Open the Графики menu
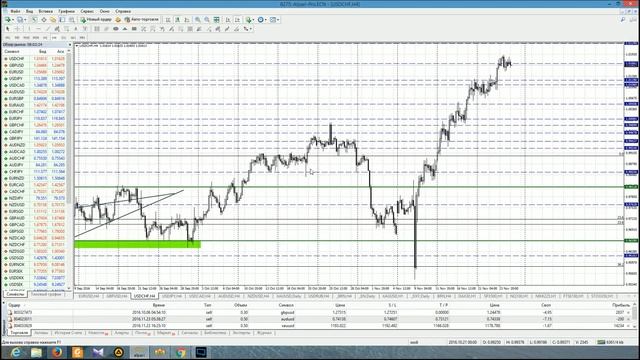 click(66, 11)
